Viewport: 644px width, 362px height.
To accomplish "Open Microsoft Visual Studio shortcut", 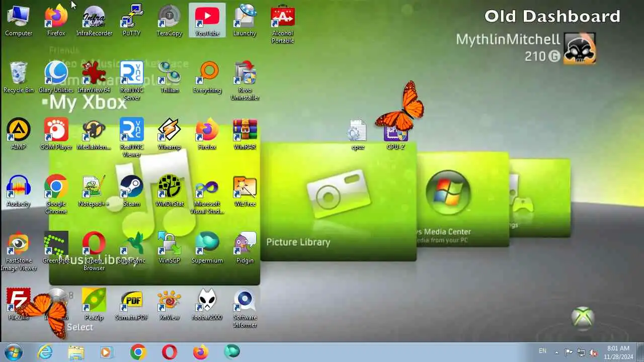I will pyautogui.click(x=207, y=195).
